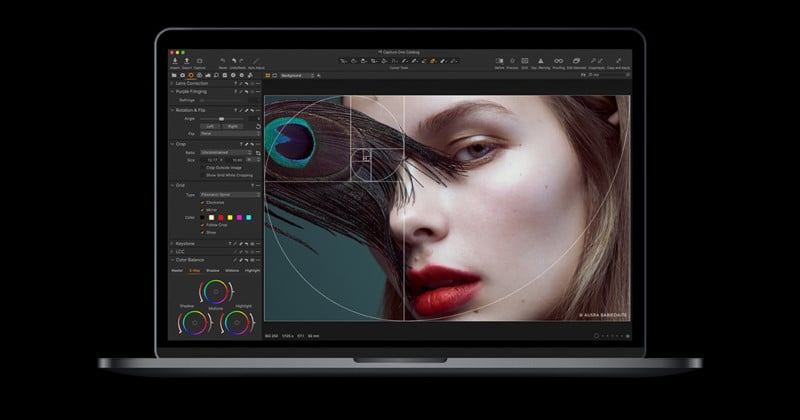Click the Proofing glasses icon
This screenshot has width=800, height=420.
point(559,61)
